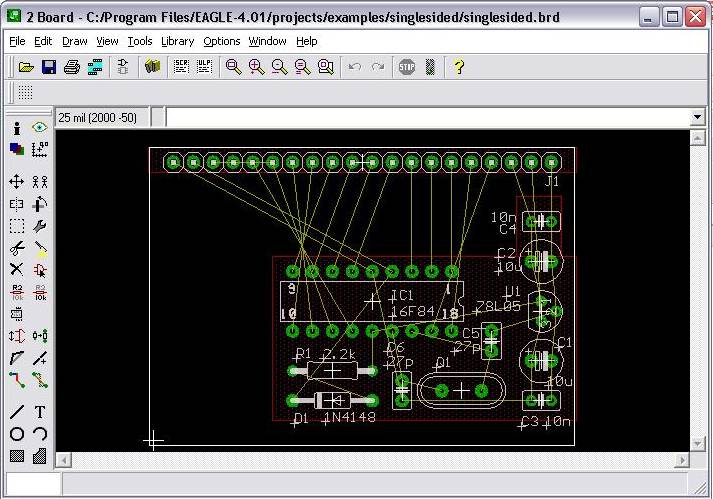The height and width of the screenshot is (499, 713).
Task: Select the Pinswap tool
Action: point(17,336)
